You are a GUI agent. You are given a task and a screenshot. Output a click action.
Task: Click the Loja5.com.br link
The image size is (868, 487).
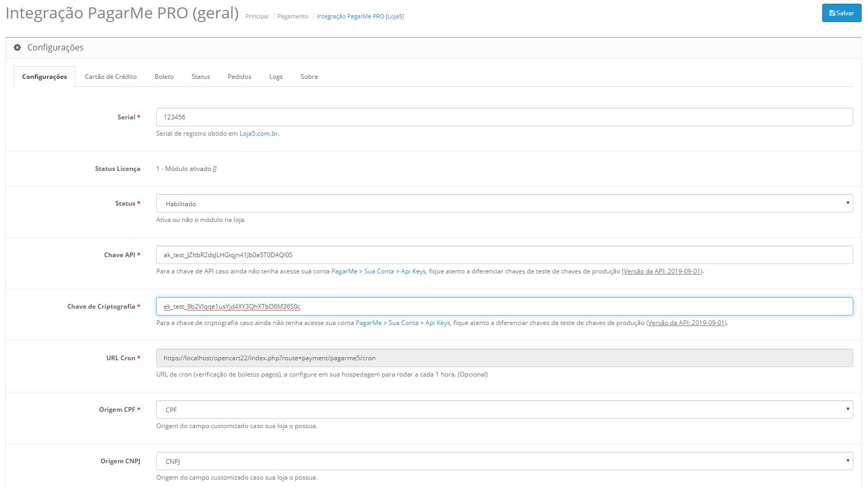[x=258, y=134]
